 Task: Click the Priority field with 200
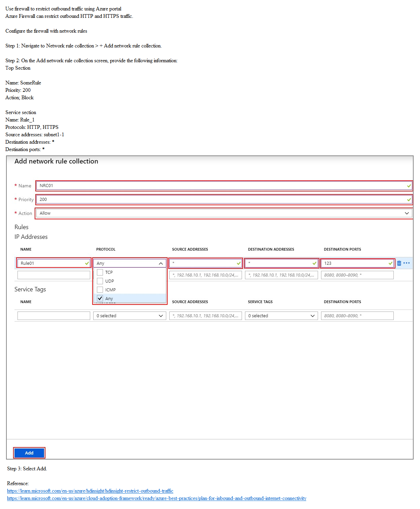(224, 199)
